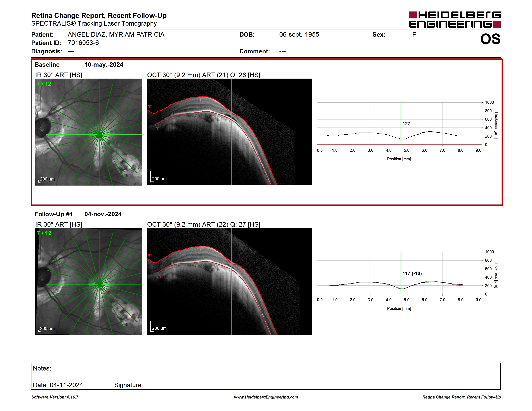Click the Baseline OCT header with Q: 26

click(x=204, y=75)
